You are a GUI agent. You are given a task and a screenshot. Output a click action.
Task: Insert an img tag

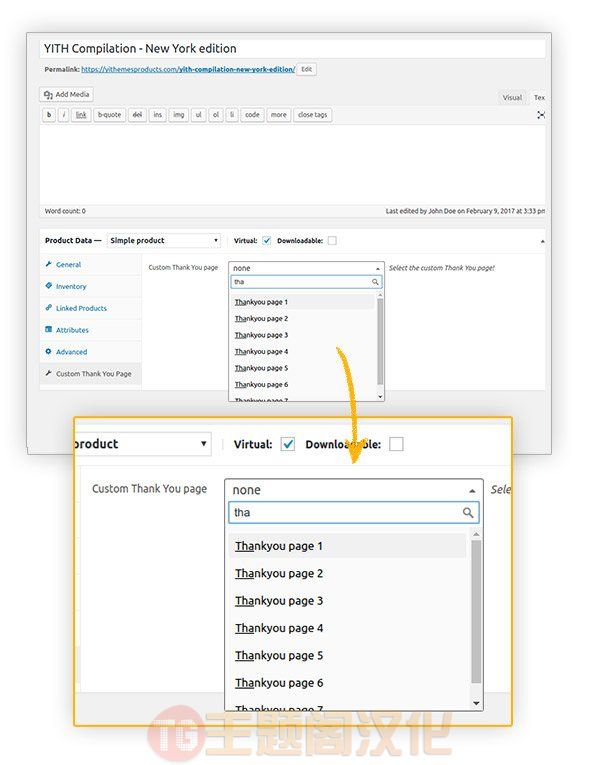(179, 115)
